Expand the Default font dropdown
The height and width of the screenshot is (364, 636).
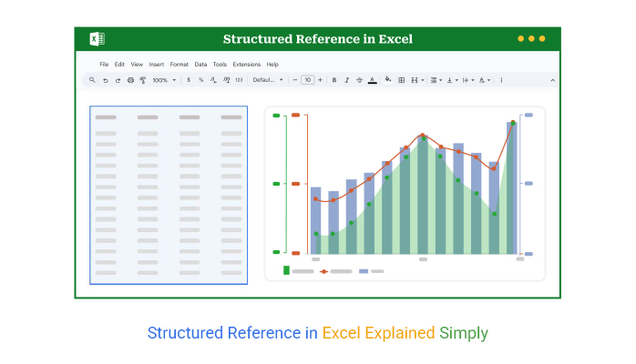268,80
